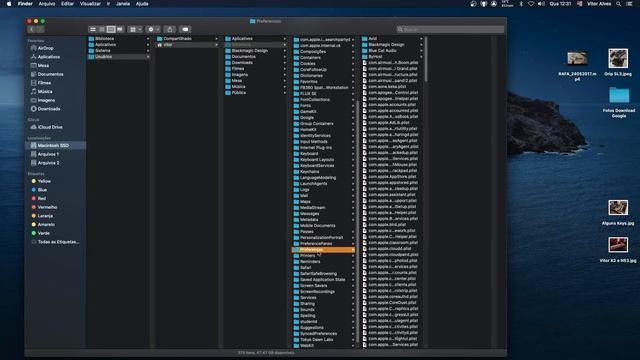Filter by the Verde tag
640x360 pixels.
tap(43, 233)
